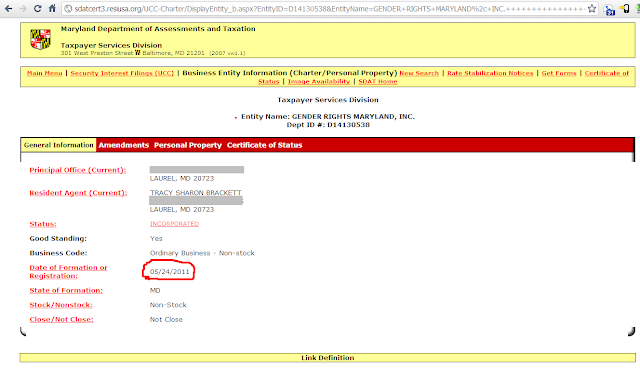This screenshot has height=368, width=640.
Task: Click the Ordinary Business - Non-stock value
Action: (x=202, y=253)
